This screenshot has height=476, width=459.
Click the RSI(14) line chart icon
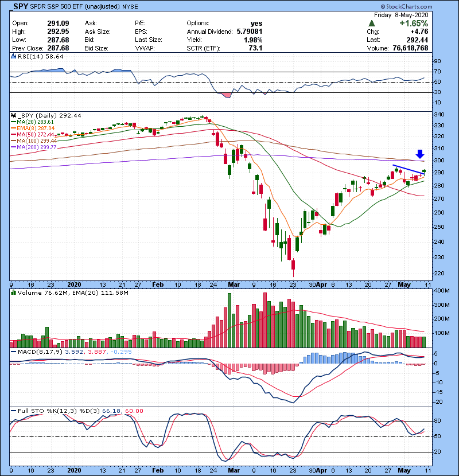click(x=13, y=56)
